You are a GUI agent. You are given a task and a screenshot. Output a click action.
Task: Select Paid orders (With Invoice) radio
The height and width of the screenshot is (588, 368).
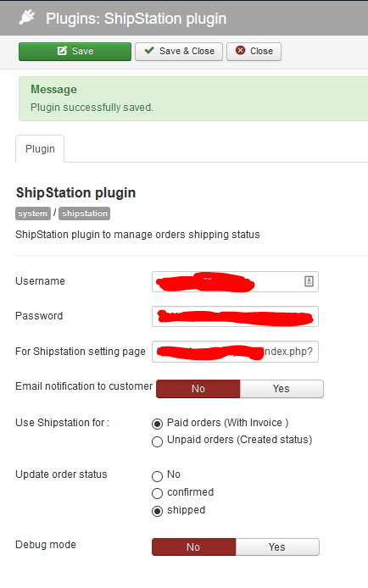157,424
